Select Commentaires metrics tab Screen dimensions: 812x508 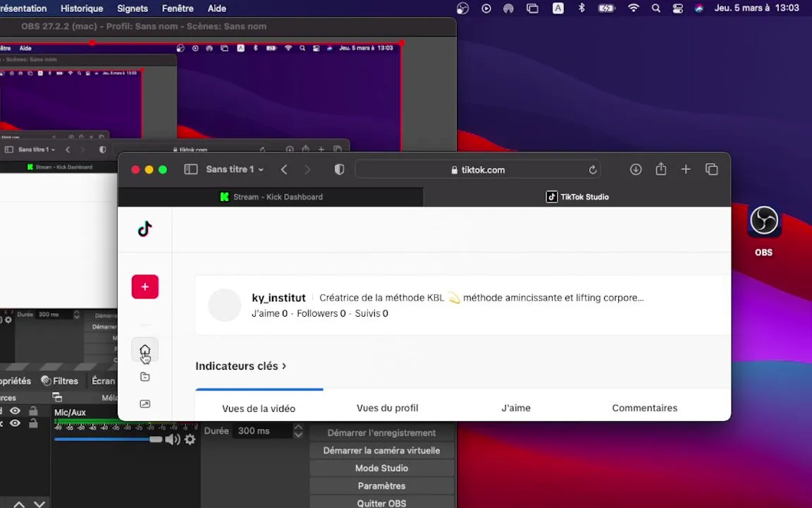(645, 408)
